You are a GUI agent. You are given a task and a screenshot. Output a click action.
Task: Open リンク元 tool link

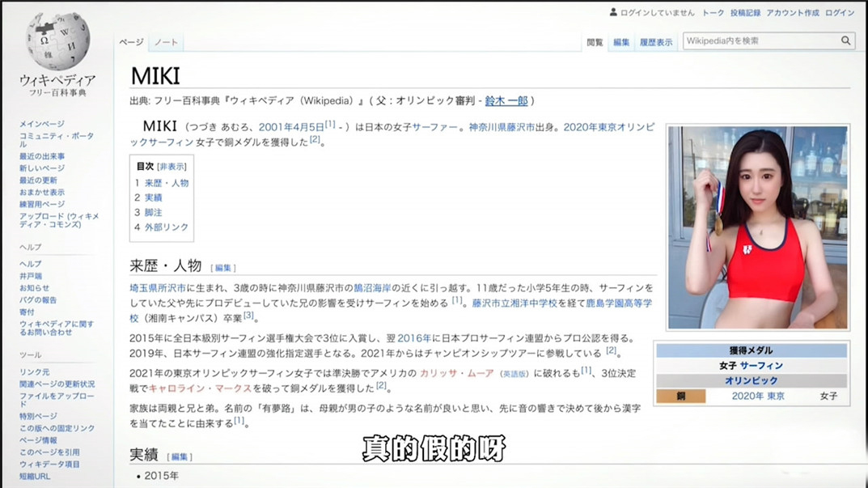[34, 371]
